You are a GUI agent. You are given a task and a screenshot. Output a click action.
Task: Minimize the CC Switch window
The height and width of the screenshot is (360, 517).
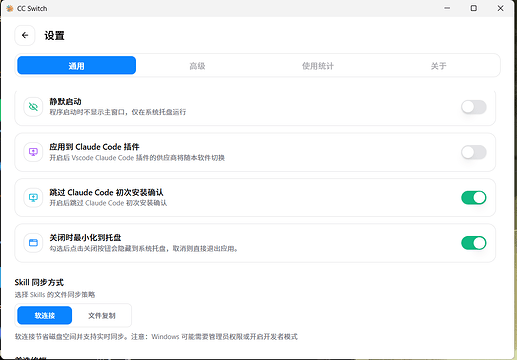point(447,8)
